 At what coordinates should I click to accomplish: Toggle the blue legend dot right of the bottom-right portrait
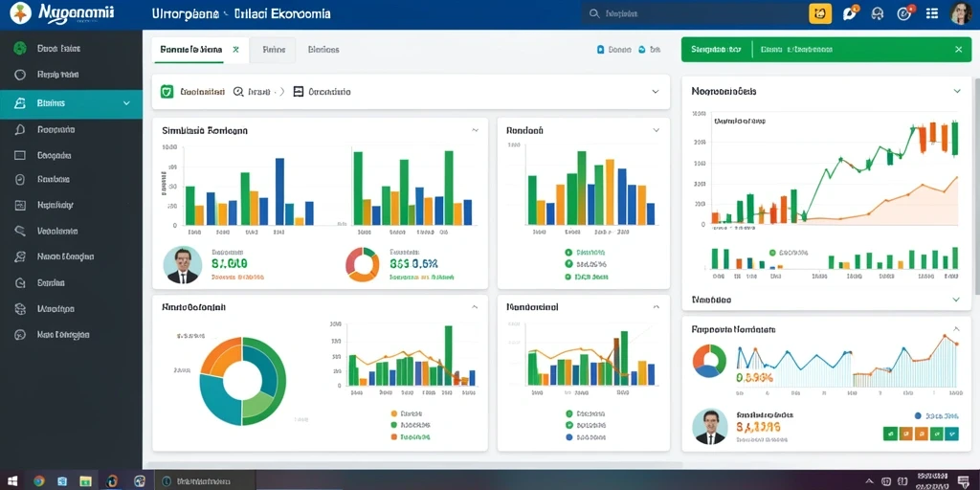point(918,415)
